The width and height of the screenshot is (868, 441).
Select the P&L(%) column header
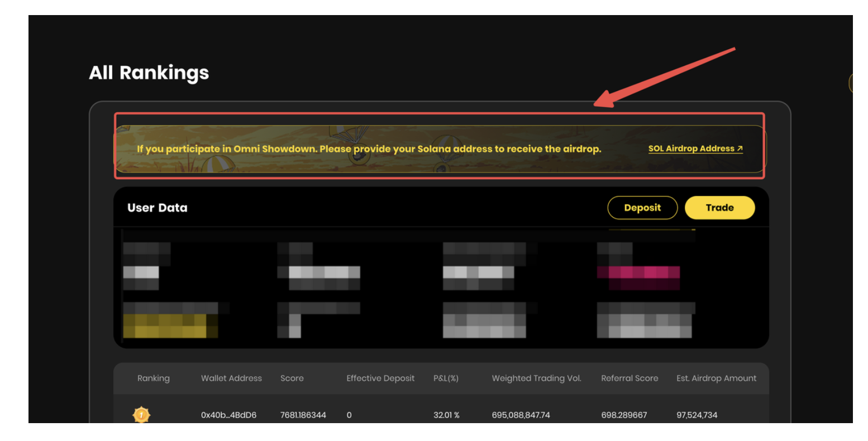(446, 378)
